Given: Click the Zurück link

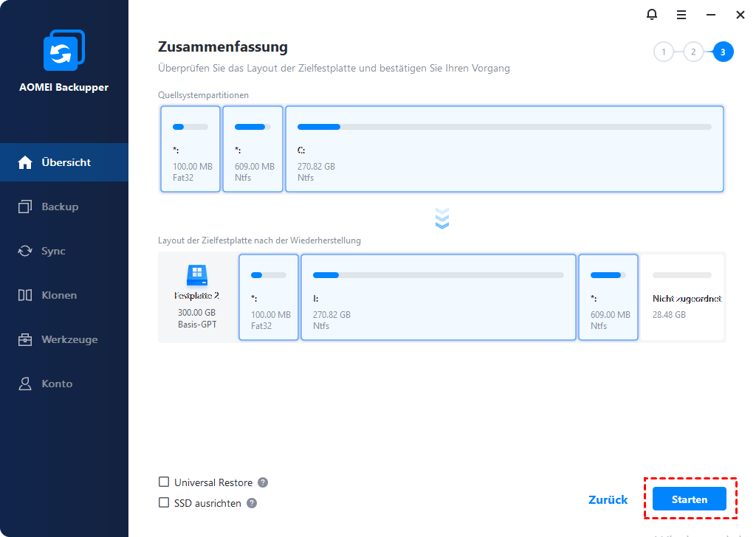Looking at the screenshot, I should 608,499.
